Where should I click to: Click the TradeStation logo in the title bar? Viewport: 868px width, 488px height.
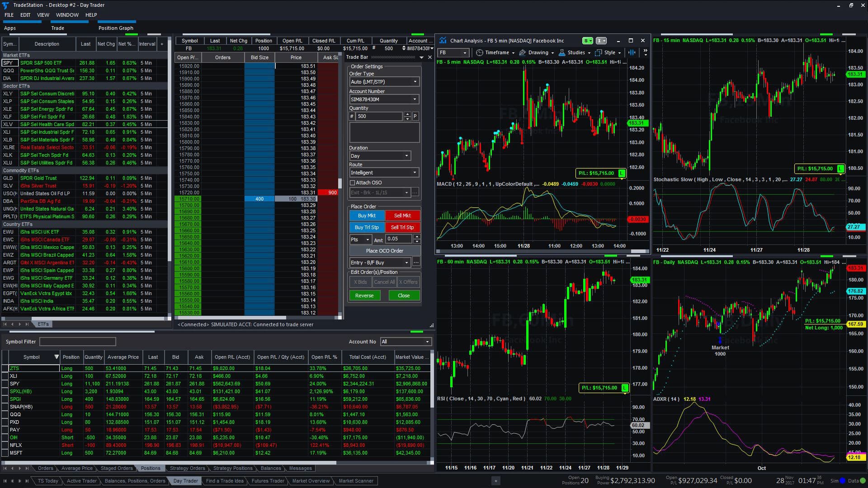point(5,5)
